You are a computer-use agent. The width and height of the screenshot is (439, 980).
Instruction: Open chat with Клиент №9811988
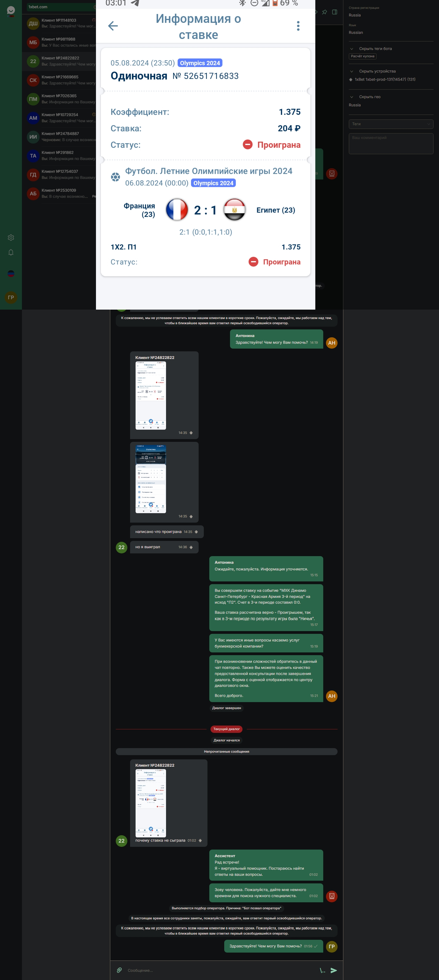point(59,42)
